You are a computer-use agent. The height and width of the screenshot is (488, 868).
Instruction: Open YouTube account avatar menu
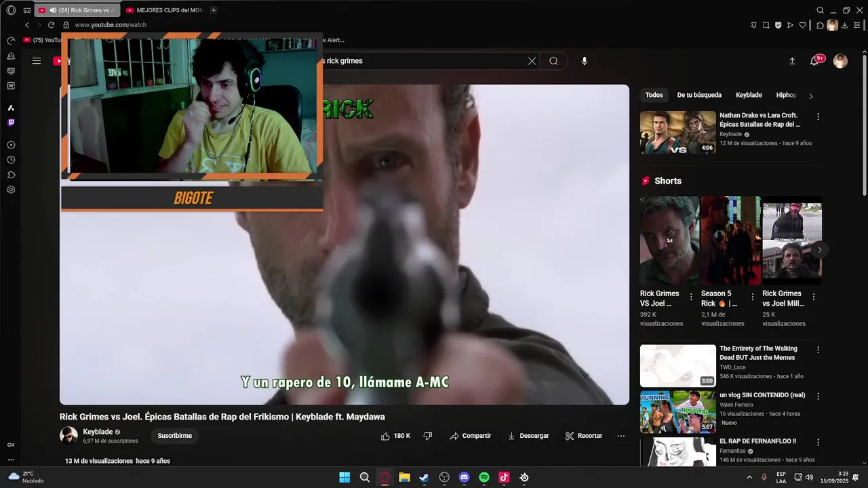point(840,61)
